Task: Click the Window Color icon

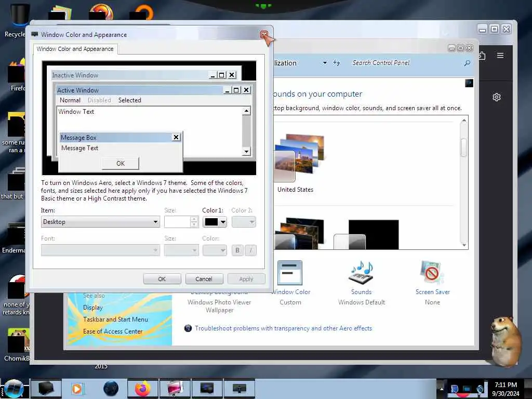Action: click(289, 273)
